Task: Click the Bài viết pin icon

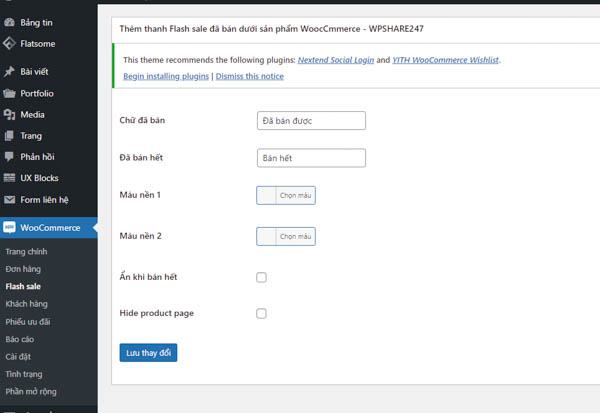Action: point(9,72)
